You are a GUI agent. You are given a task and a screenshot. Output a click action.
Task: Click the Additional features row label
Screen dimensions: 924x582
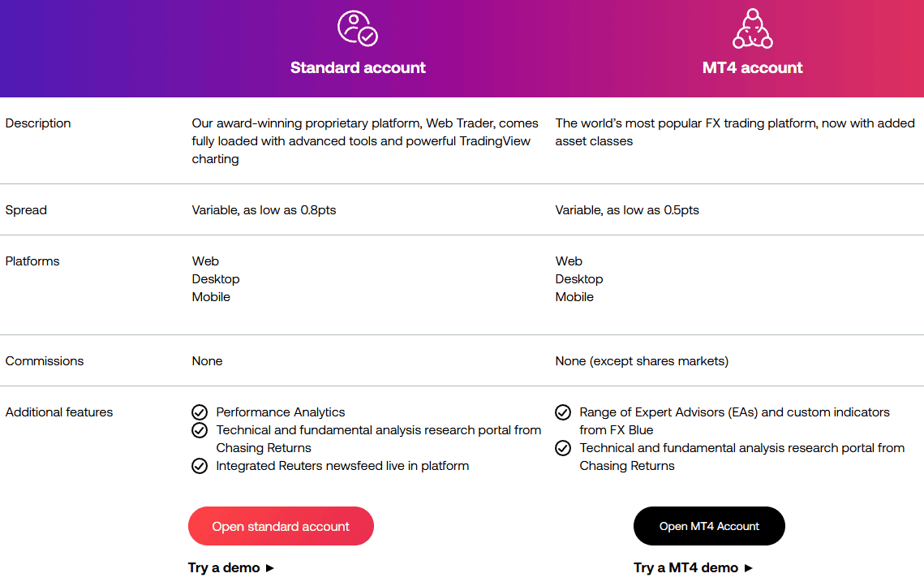58,412
